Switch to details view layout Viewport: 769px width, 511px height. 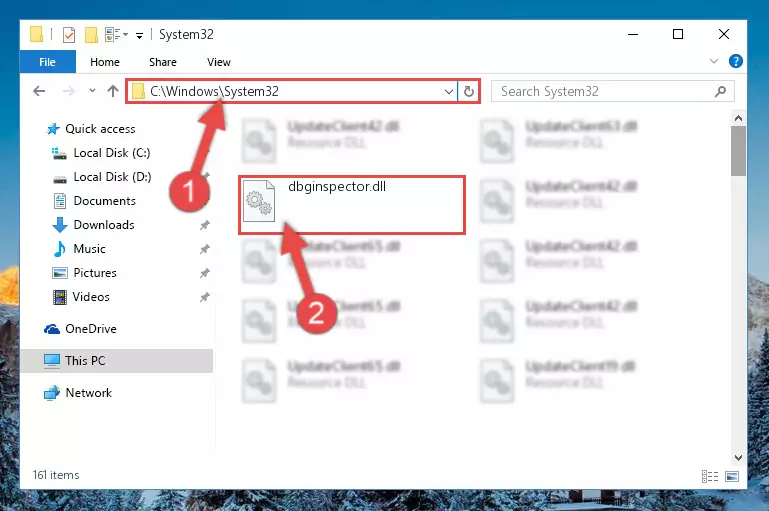coord(710,476)
